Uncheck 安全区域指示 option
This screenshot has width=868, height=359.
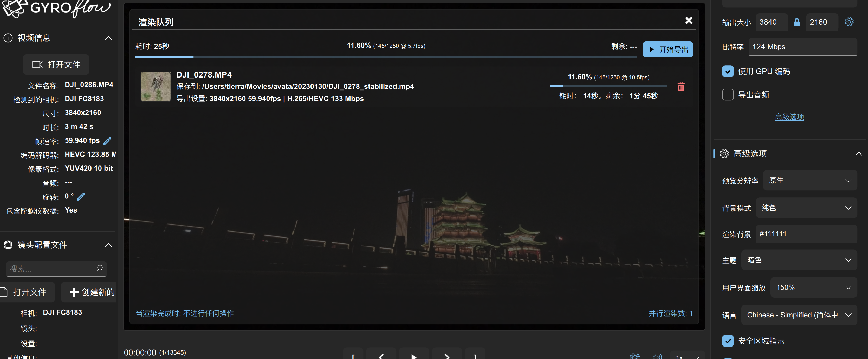coord(728,341)
